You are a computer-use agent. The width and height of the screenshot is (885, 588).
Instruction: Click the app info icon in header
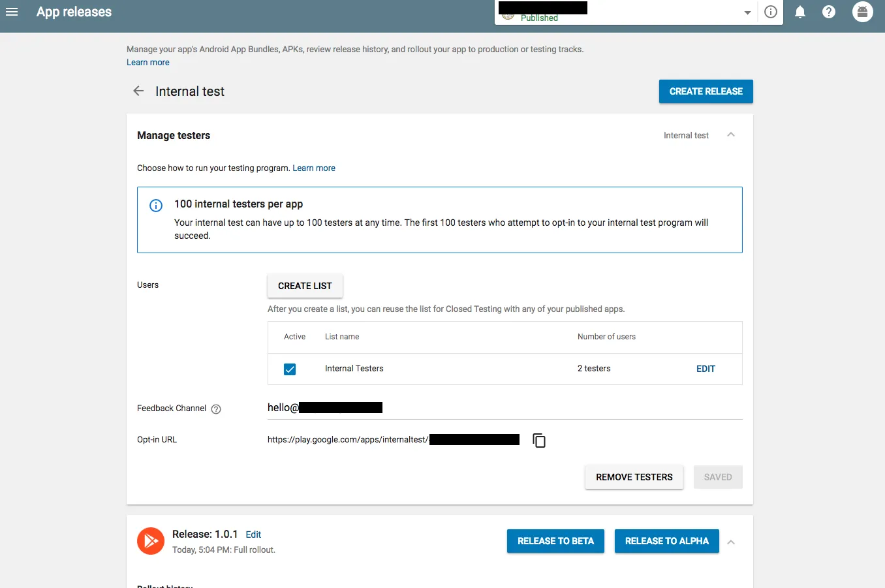pos(771,12)
